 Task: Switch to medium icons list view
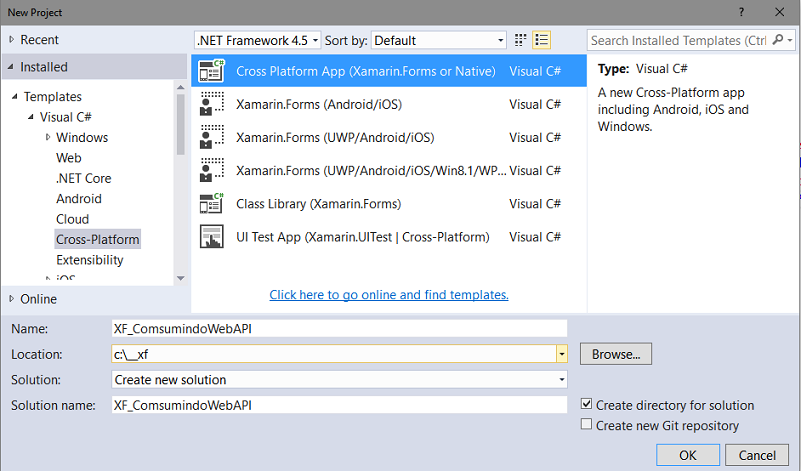541,40
